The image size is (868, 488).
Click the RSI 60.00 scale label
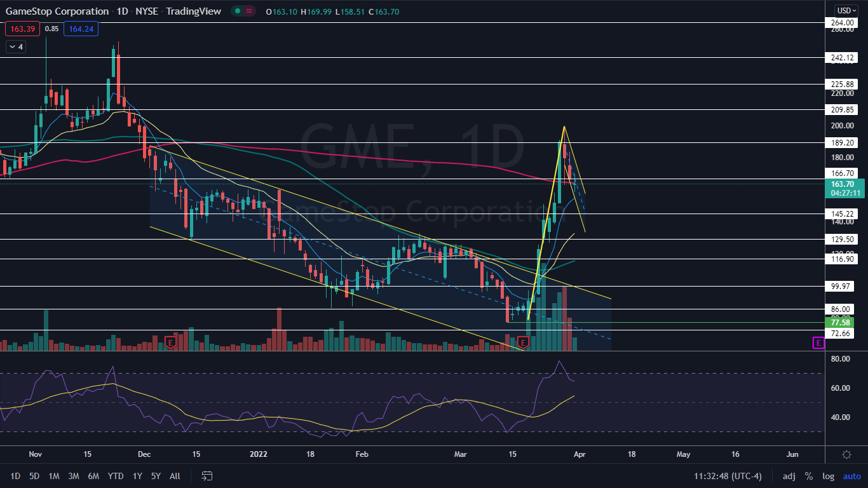pos(840,388)
